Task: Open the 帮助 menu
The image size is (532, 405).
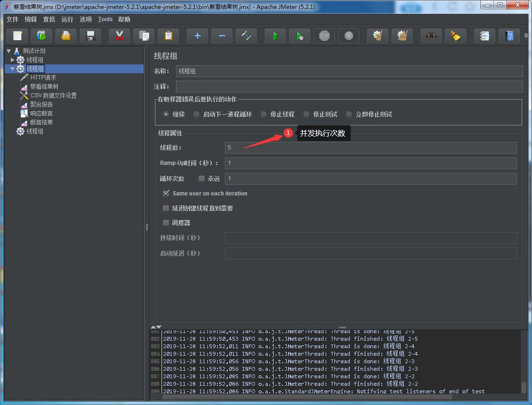Action: click(124, 19)
